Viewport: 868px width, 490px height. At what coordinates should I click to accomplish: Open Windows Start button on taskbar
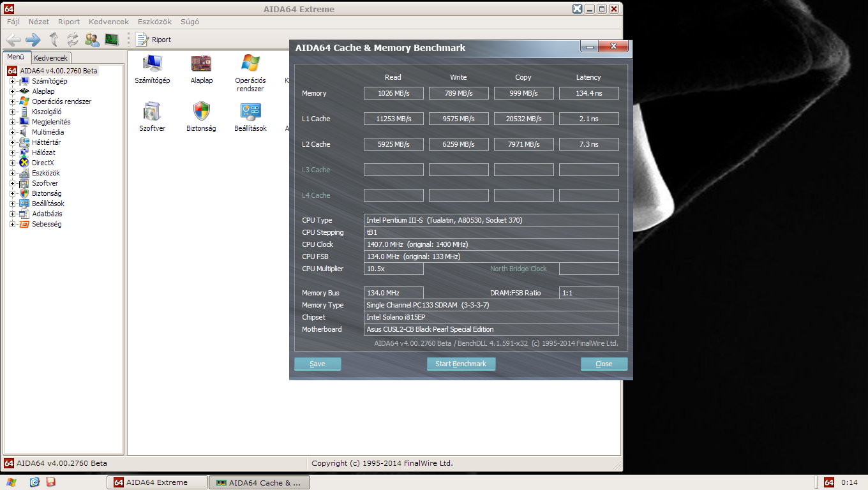tap(11, 482)
